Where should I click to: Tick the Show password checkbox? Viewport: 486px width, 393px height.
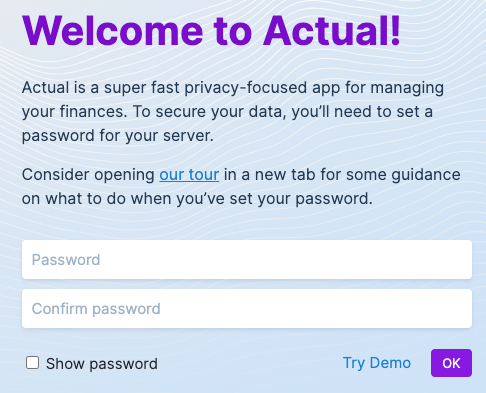[x=32, y=363]
